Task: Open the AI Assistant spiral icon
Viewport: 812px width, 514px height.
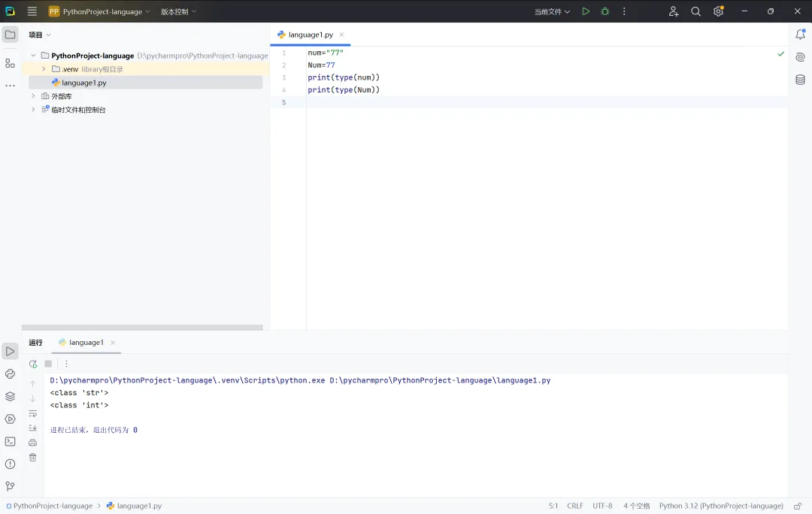Action: 800,57
